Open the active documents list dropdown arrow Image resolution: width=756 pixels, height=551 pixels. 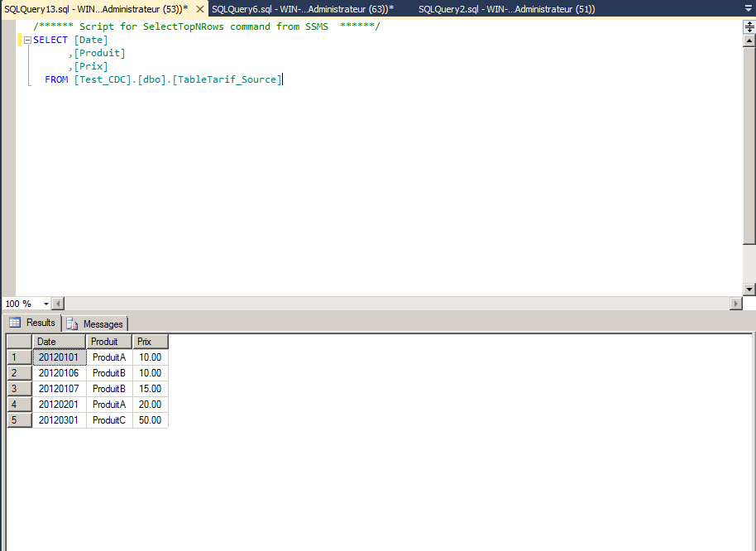[749, 9]
